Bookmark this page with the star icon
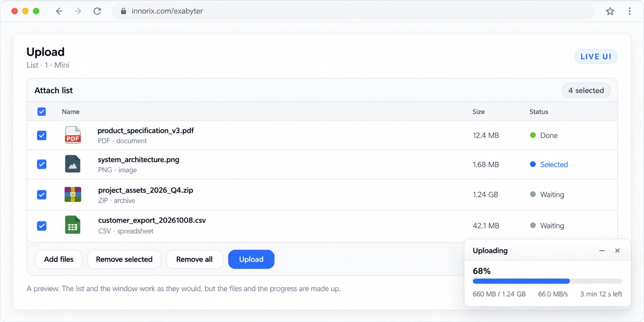644x322 pixels. coord(610,11)
